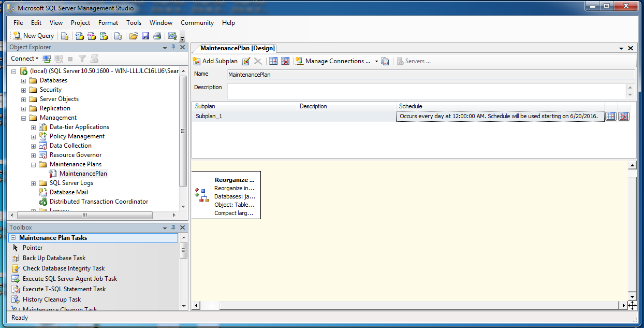Click the calendar icon in Subplan_1 row
Viewport: 644px width, 328px height.
611,116
